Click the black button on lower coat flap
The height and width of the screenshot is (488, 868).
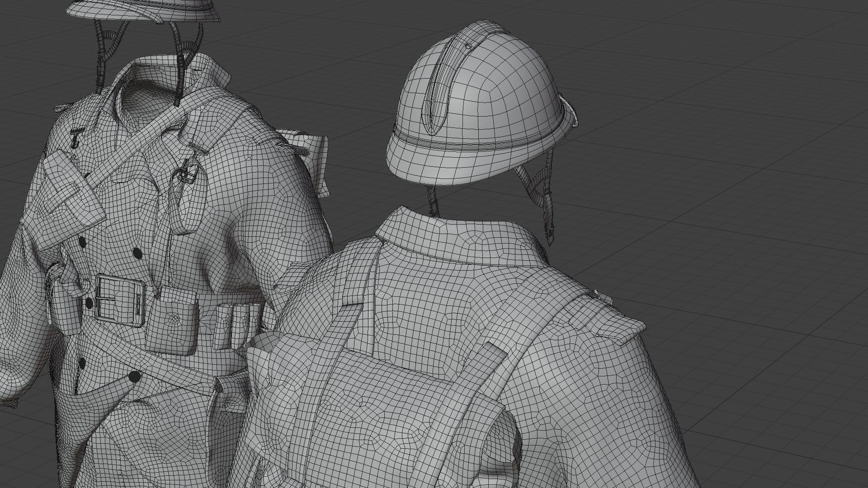(x=134, y=376)
